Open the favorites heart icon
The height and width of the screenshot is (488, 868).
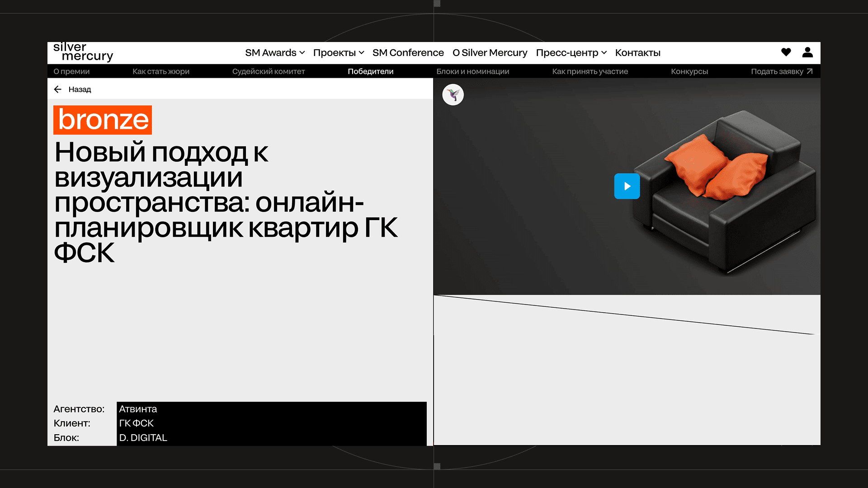[786, 52]
